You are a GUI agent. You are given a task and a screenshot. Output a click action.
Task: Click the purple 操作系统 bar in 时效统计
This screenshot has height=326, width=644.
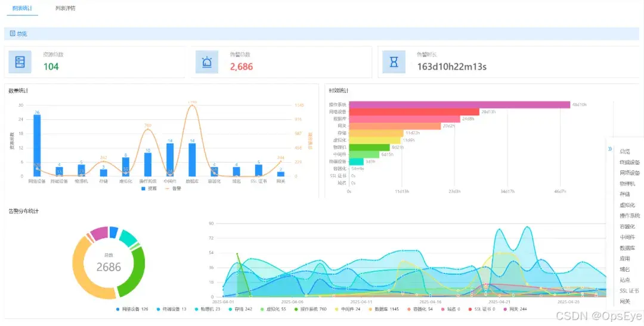coord(460,105)
